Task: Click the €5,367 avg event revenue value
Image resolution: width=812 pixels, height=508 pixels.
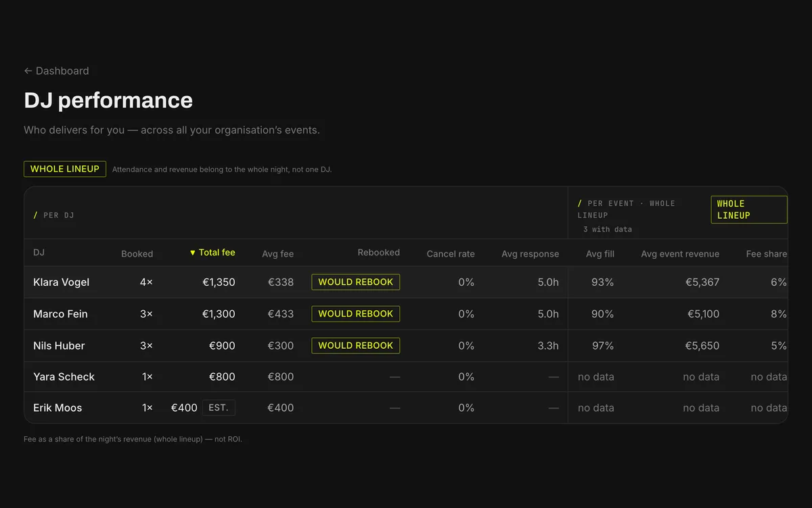Action: (702, 282)
